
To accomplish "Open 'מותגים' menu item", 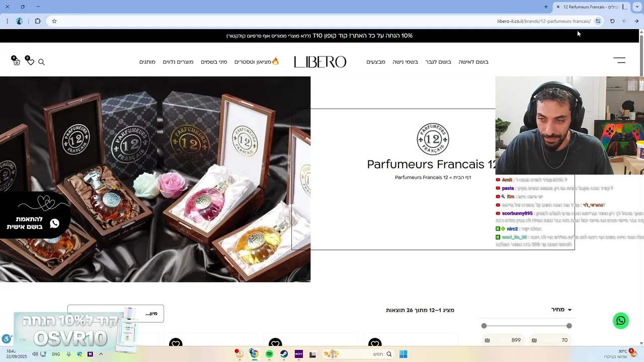I will click(147, 62).
